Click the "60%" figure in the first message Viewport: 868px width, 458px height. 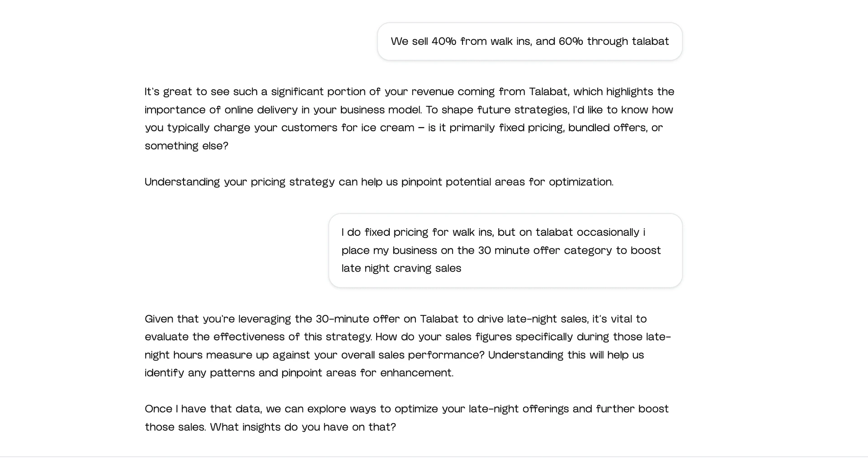click(571, 42)
